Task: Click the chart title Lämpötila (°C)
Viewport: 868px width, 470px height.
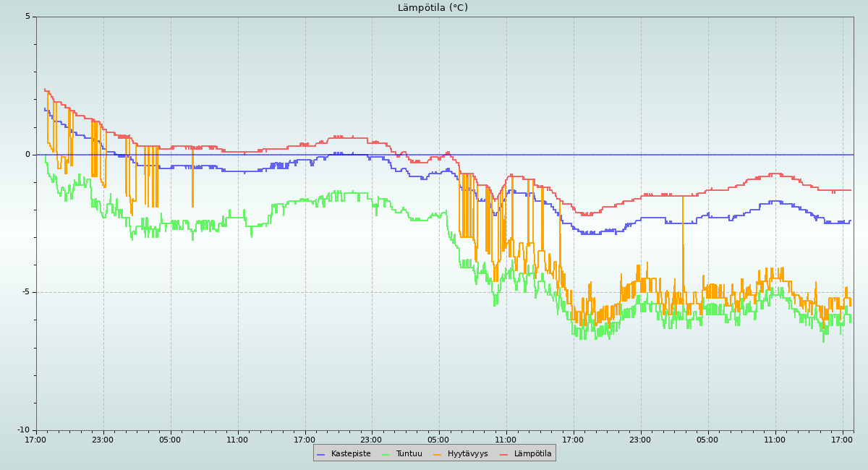Action: (433, 8)
